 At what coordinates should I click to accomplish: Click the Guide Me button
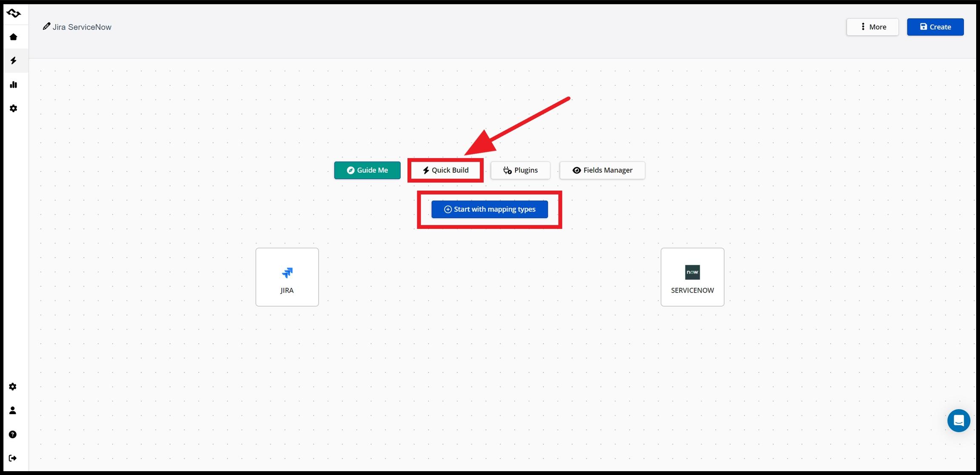pos(367,170)
